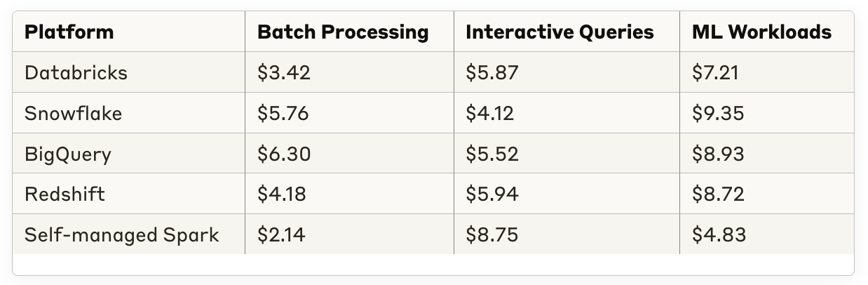Click the Databricks row label
The image size is (868, 285).
[76, 73]
